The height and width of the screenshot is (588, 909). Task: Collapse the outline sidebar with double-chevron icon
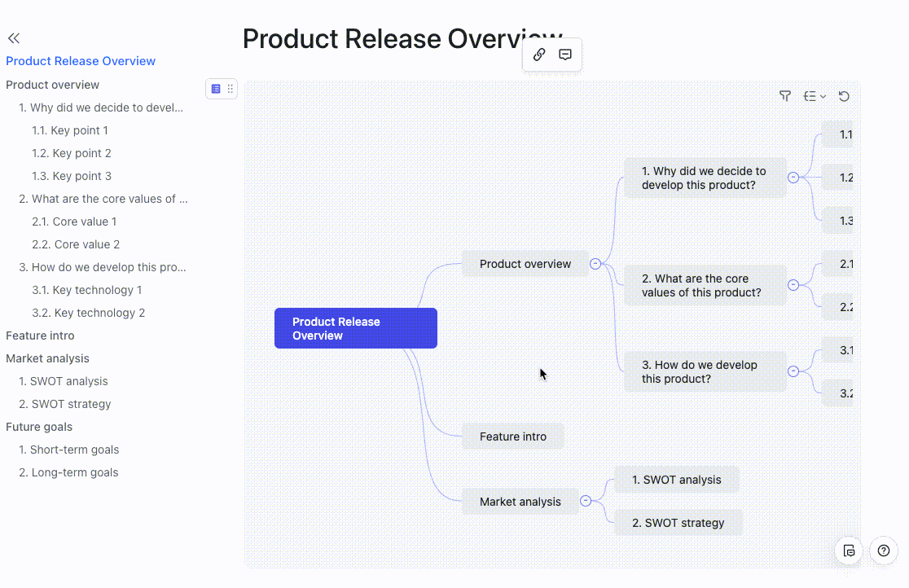pyautogui.click(x=14, y=38)
